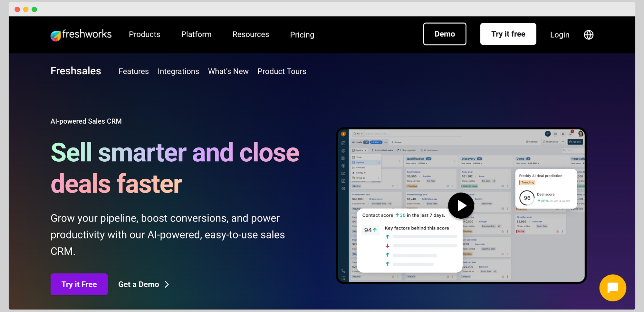Open the yellow chat widget bubble
644x312 pixels.
pyautogui.click(x=613, y=288)
